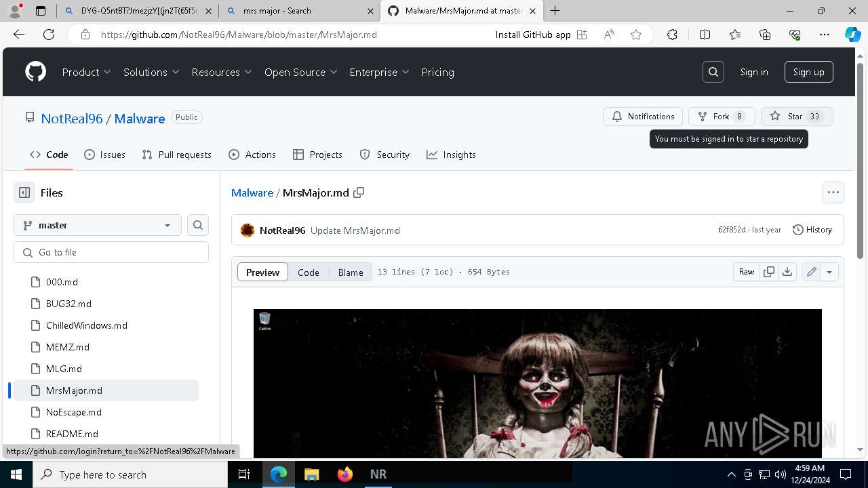Click the GitHub logo in header
Viewport: 868px width, 488px height.
[35, 72]
